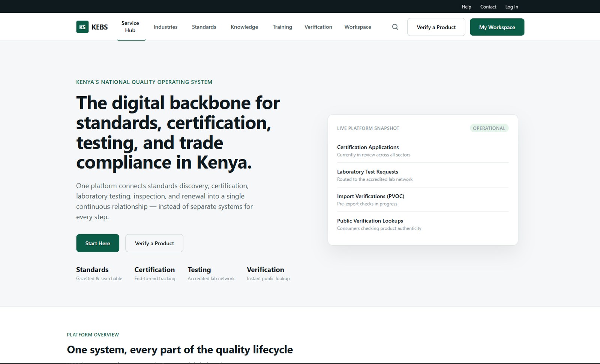The image size is (600, 364).
Task: Click the KS logo icon
Action: 82,27
